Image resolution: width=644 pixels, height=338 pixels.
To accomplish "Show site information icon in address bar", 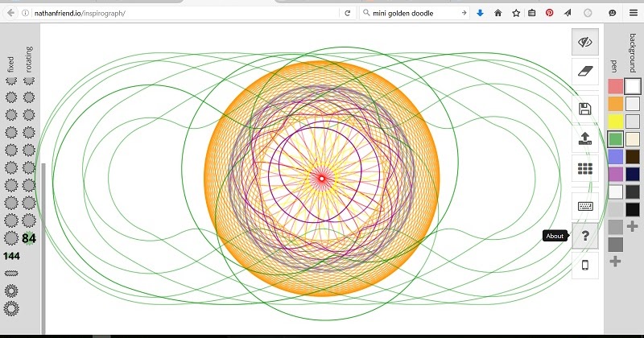I will [25, 13].
